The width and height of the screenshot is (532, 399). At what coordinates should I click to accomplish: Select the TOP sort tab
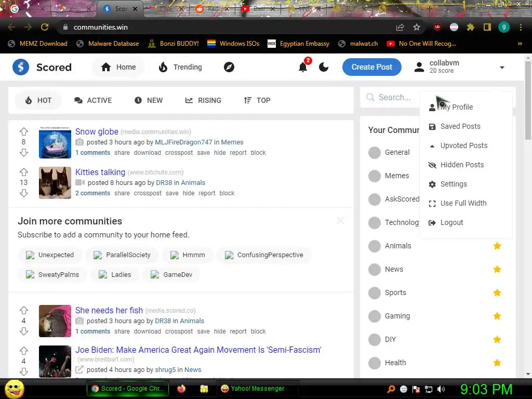tap(257, 100)
